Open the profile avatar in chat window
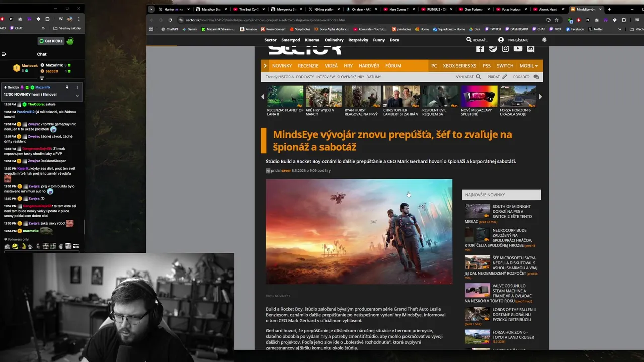 (69, 19)
